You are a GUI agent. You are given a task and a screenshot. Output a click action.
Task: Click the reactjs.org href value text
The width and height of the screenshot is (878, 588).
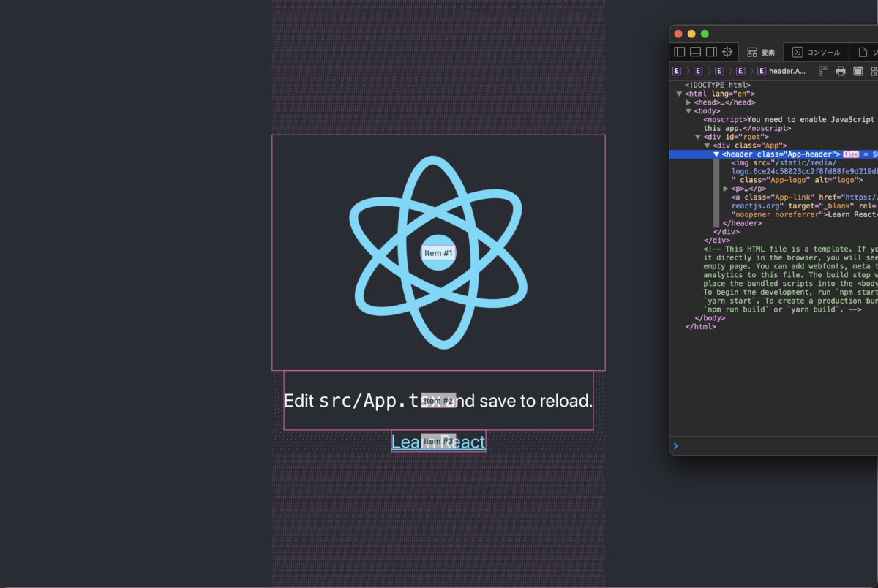pos(757,206)
